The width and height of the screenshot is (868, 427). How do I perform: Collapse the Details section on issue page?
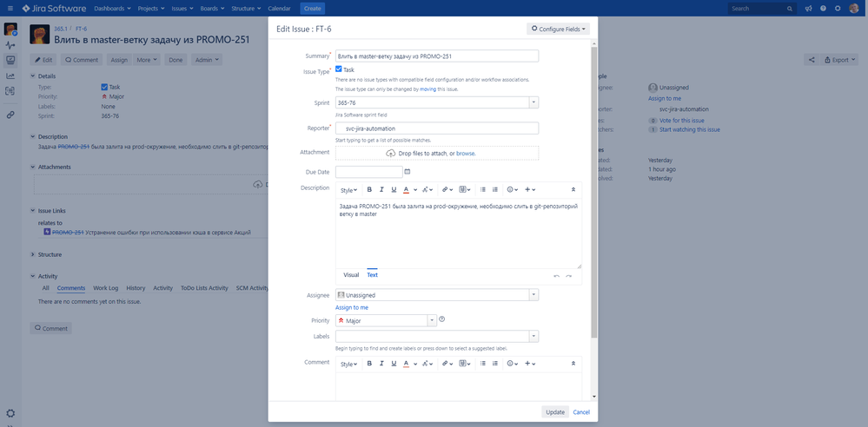[x=33, y=76]
